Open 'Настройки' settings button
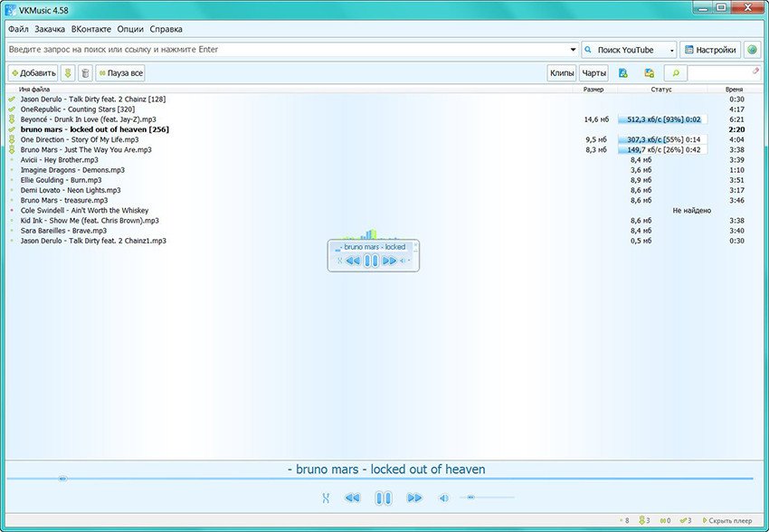Image resolution: width=769 pixels, height=532 pixels. coord(710,50)
